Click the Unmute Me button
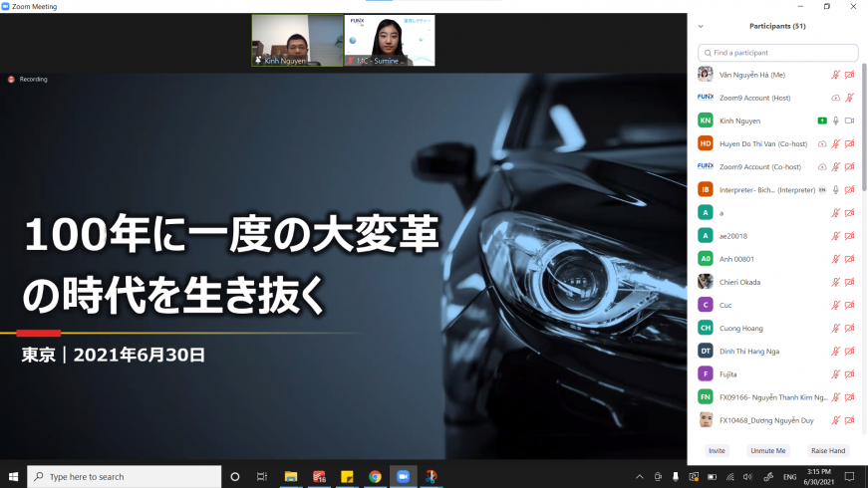868x488 pixels. [x=767, y=450]
